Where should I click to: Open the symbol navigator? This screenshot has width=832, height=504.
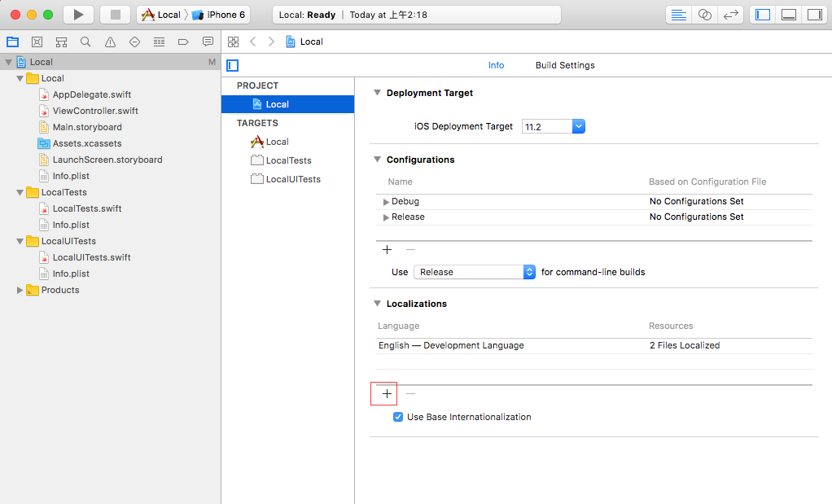(x=62, y=42)
